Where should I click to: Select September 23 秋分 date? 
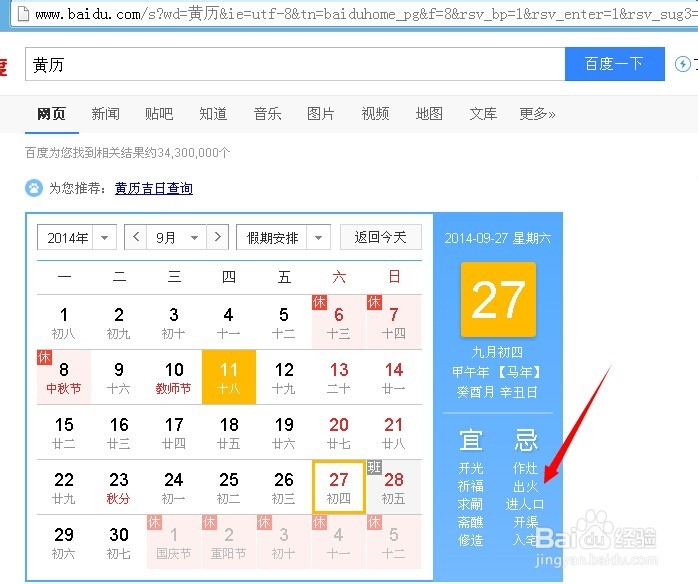pyautogui.click(x=119, y=487)
